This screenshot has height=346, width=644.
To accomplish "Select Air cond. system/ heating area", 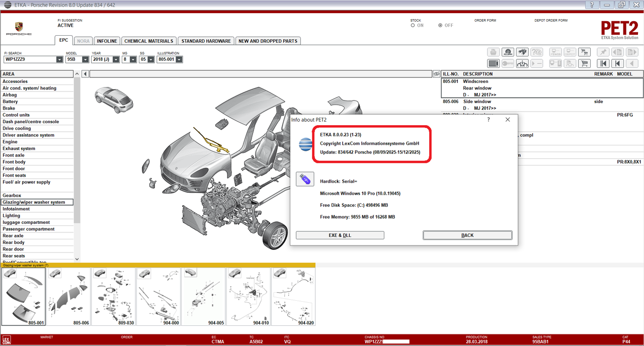I will point(37,88).
